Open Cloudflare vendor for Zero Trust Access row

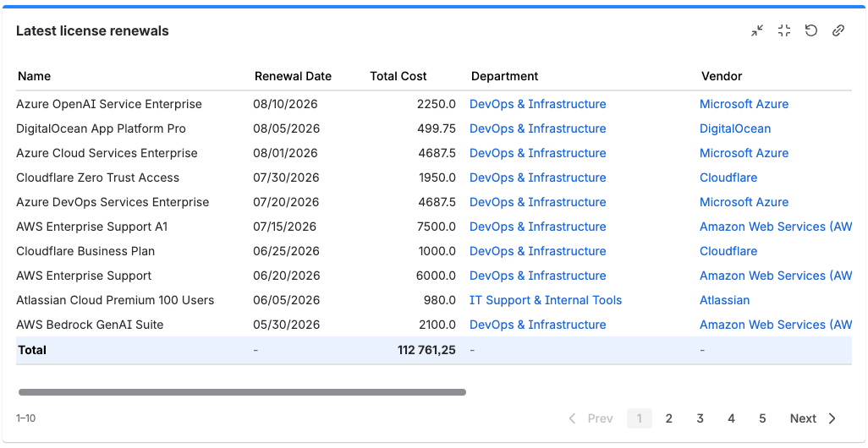point(728,178)
